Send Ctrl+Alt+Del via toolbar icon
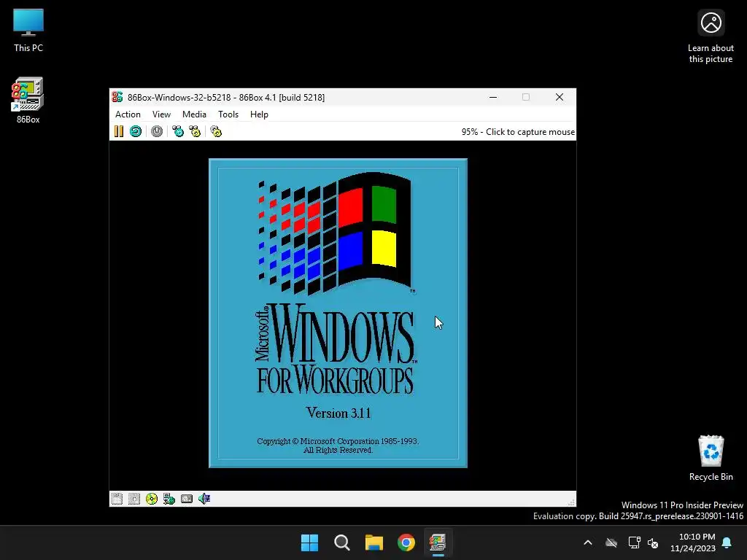747x560 pixels. pos(178,131)
